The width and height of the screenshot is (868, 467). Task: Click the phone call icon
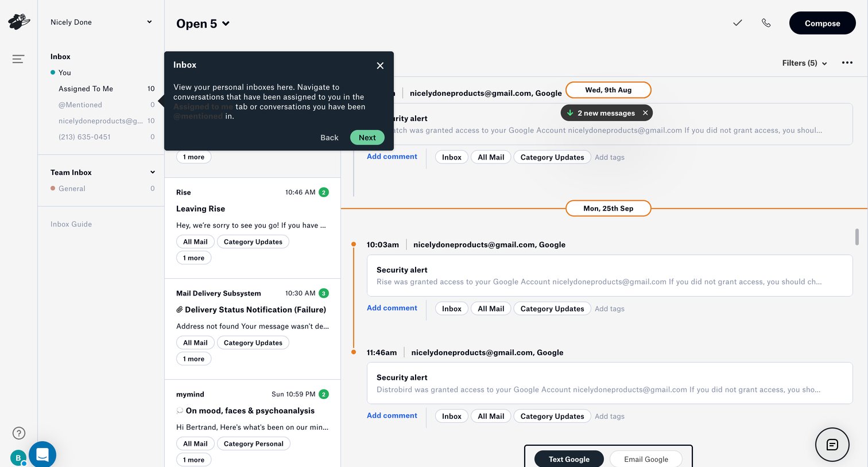(766, 23)
